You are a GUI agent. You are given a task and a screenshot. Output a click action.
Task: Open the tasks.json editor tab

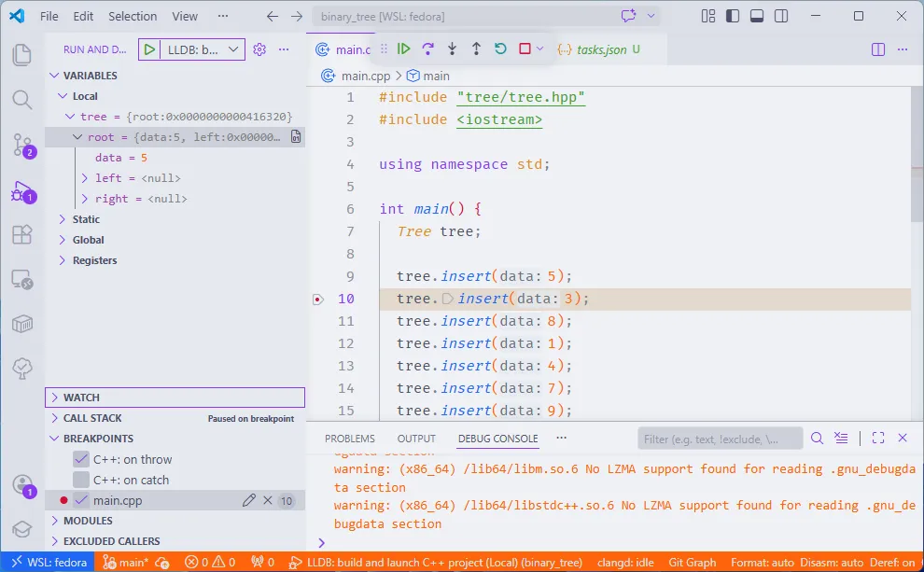click(x=600, y=49)
